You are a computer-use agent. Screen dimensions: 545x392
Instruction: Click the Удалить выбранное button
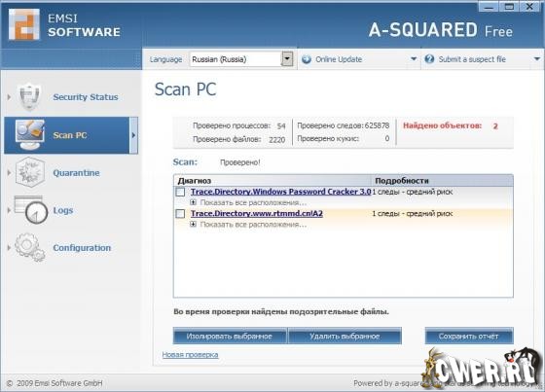(345, 336)
